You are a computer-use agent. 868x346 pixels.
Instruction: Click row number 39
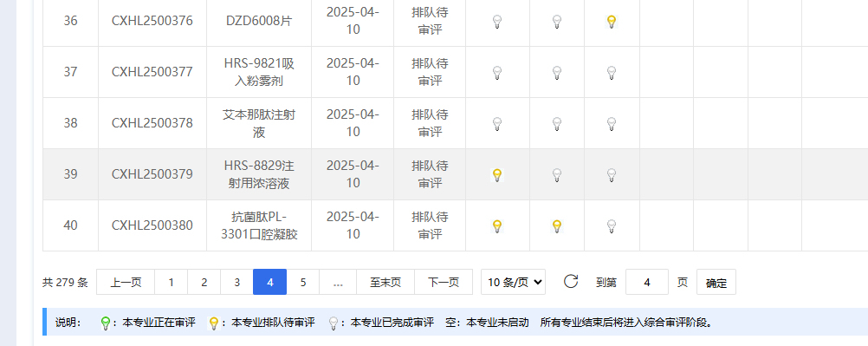click(70, 174)
